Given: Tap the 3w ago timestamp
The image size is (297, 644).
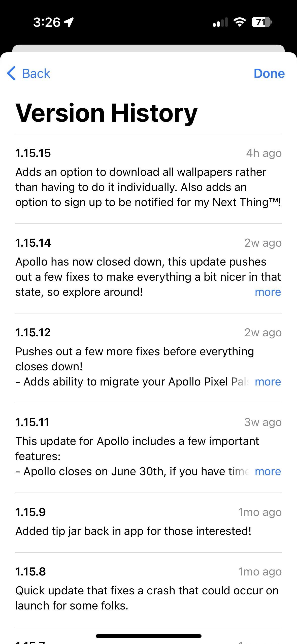Looking at the screenshot, I should [263, 422].
